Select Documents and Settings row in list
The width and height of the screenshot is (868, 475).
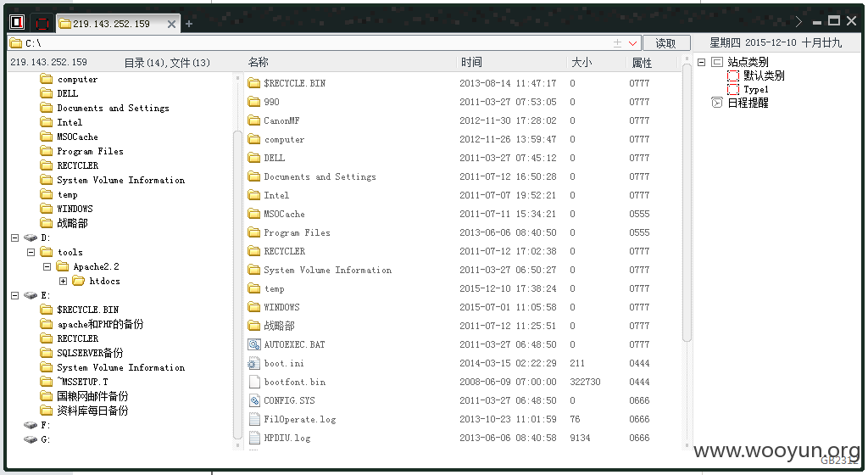[462, 176]
